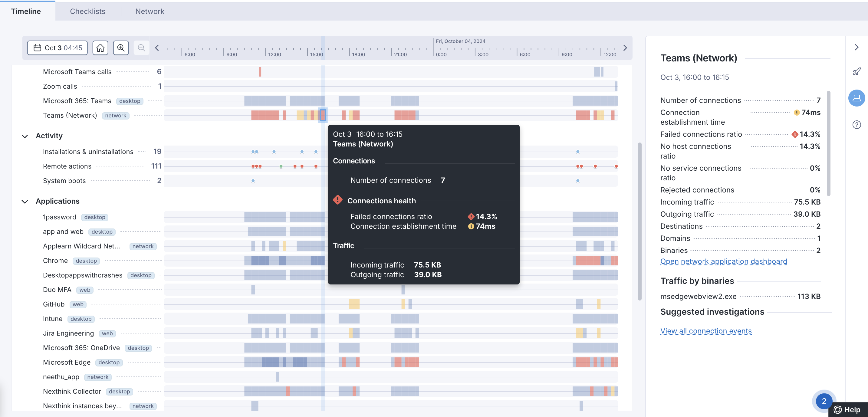Image resolution: width=868 pixels, height=417 pixels.
Task: Click the selected Teams (Network) timeline block
Action: pos(322,116)
